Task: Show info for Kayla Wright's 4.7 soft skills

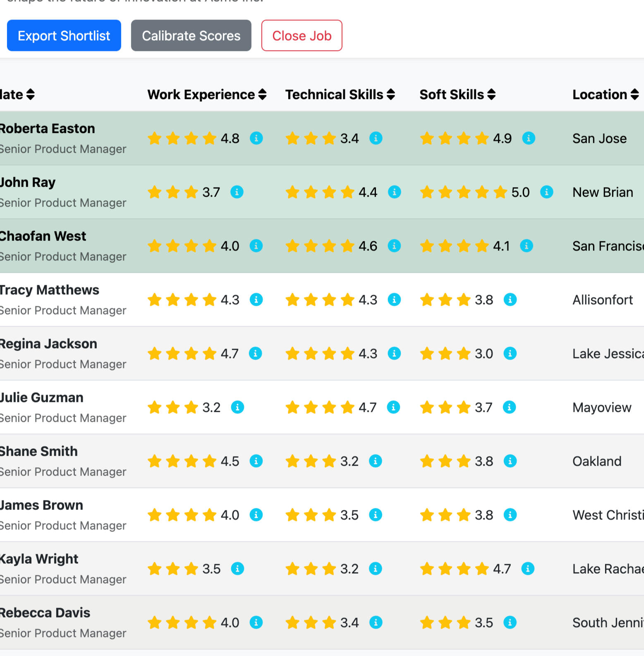Action: (527, 569)
